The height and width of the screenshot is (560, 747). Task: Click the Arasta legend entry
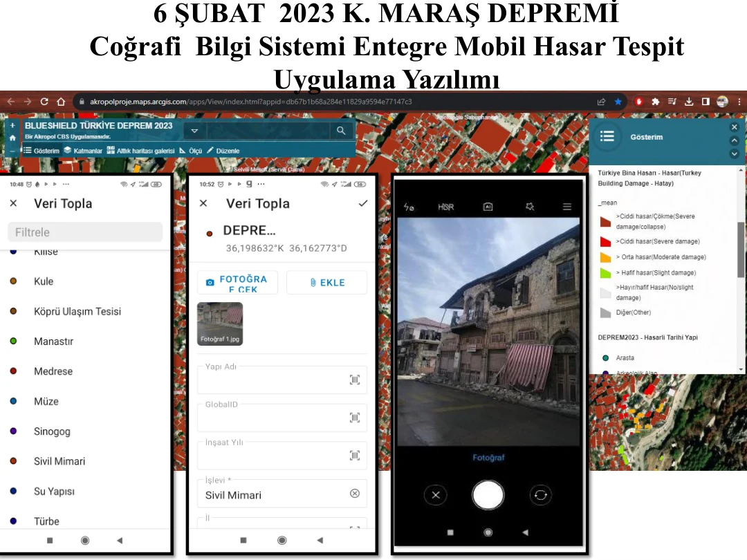click(618, 357)
